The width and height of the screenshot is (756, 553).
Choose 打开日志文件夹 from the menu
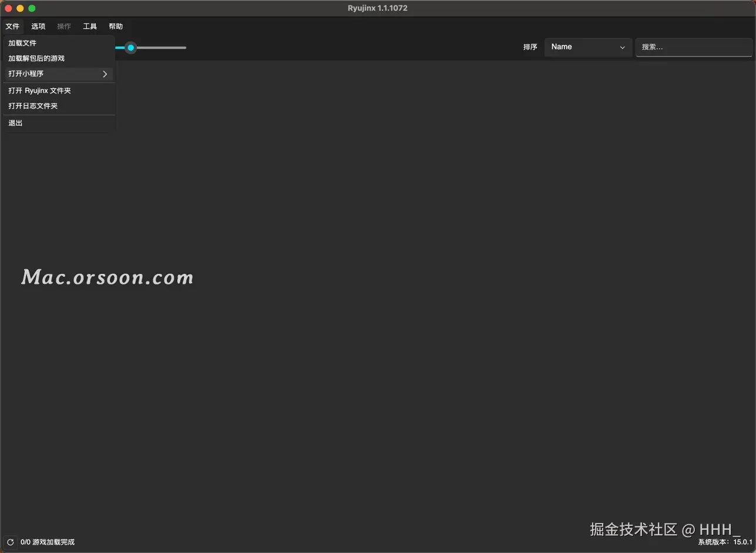click(x=59, y=106)
